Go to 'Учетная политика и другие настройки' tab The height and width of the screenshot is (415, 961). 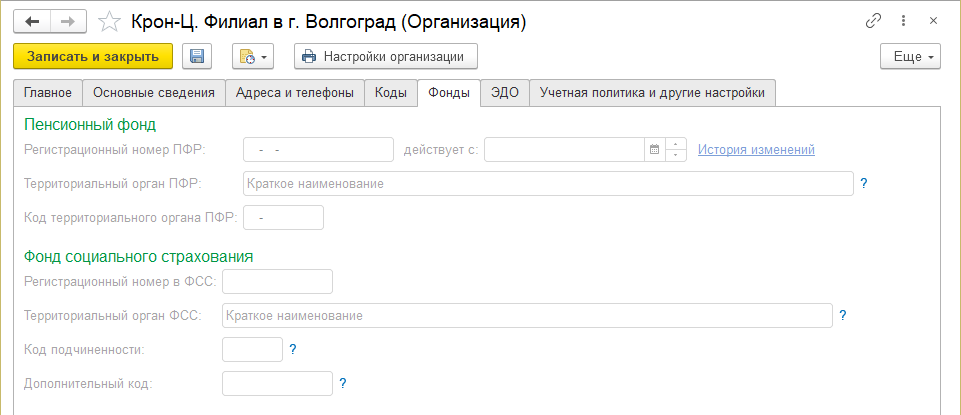tap(652, 93)
